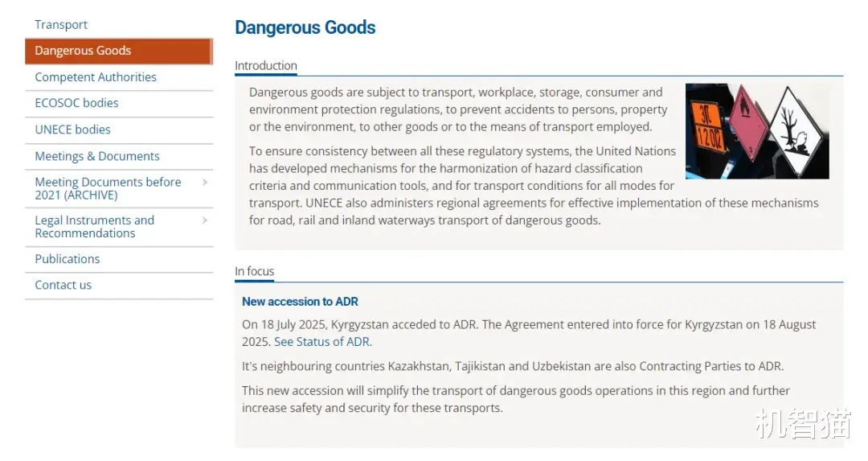Expand Legal Instruments and Recommendations chevron
Viewport: 868px width, 461px height.
[x=205, y=220]
